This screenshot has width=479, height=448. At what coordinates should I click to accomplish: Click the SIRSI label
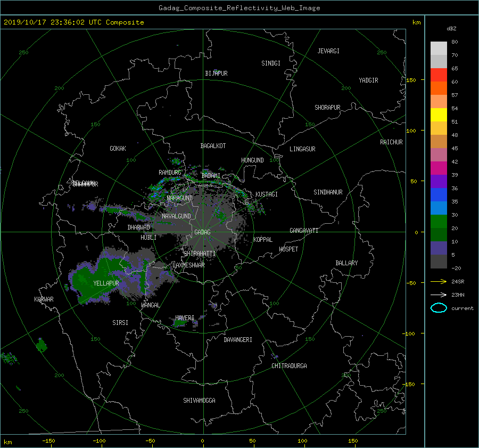(x=120, y=323)
